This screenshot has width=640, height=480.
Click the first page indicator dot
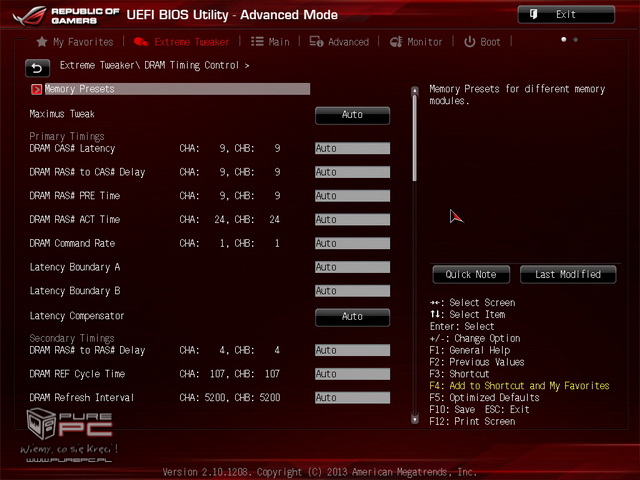click(x=564, y=40)
